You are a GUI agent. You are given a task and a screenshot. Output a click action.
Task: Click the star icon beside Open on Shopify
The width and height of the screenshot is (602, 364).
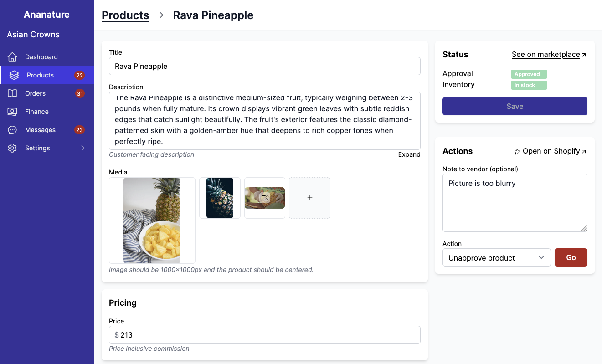(x=517, y=152)
